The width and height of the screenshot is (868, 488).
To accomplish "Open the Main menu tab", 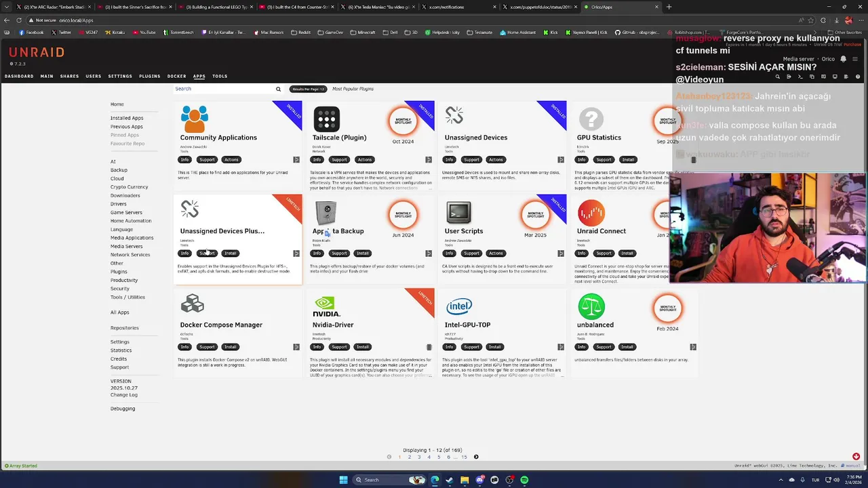I will pyautogui.click(x=47, y=76).
